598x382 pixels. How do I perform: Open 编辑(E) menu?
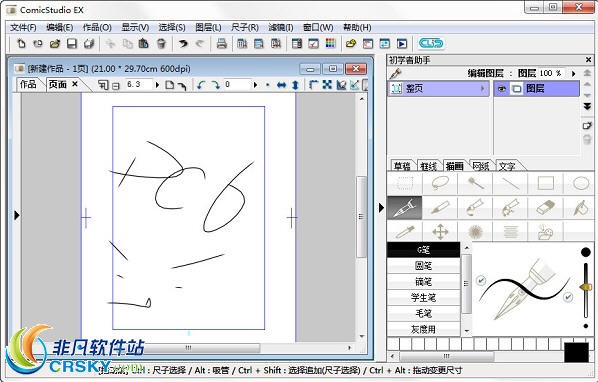(x=59, y=27)
